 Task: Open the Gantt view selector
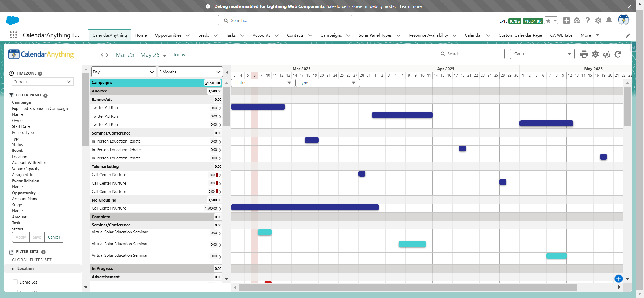point(542,54)
